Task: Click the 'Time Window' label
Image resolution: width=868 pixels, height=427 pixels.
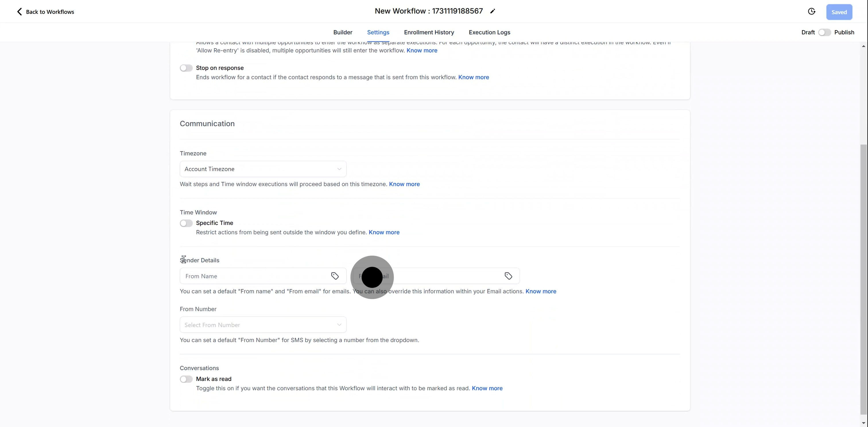Action: (198, 212)
